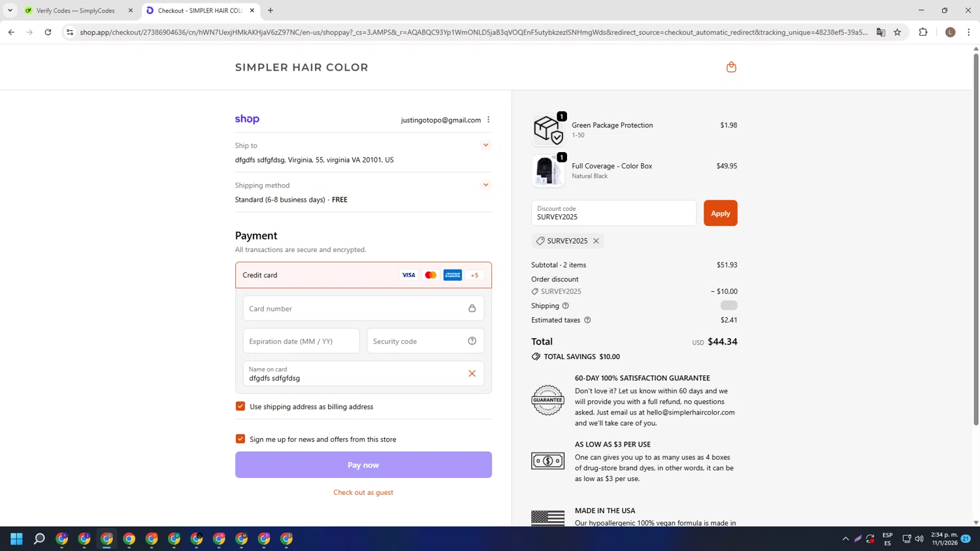Show the +5 more card types
The image size is (980, 551).
pos(475,275)
